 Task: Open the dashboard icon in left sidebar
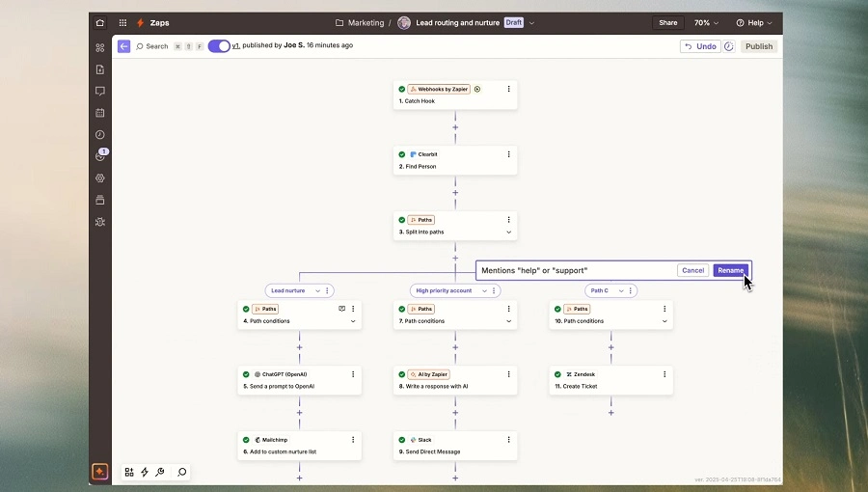pyautogui.click(x=99, y=48)
